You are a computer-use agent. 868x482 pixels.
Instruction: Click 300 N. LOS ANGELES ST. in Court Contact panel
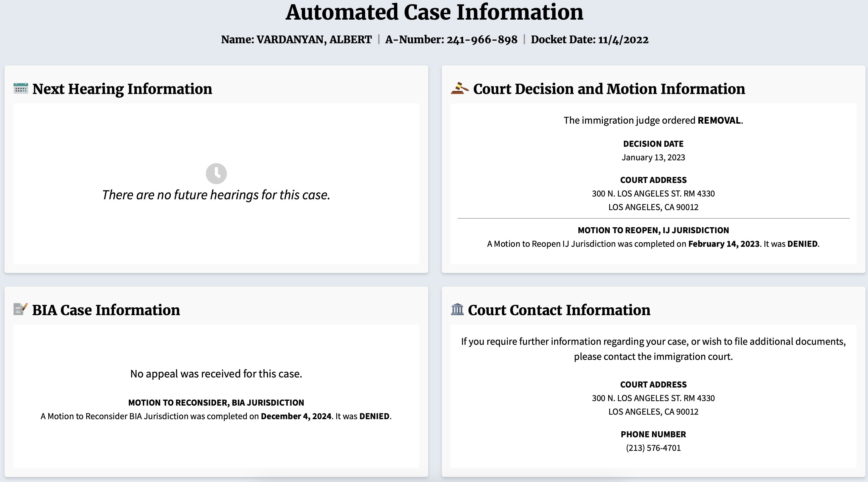coord(653,398)
